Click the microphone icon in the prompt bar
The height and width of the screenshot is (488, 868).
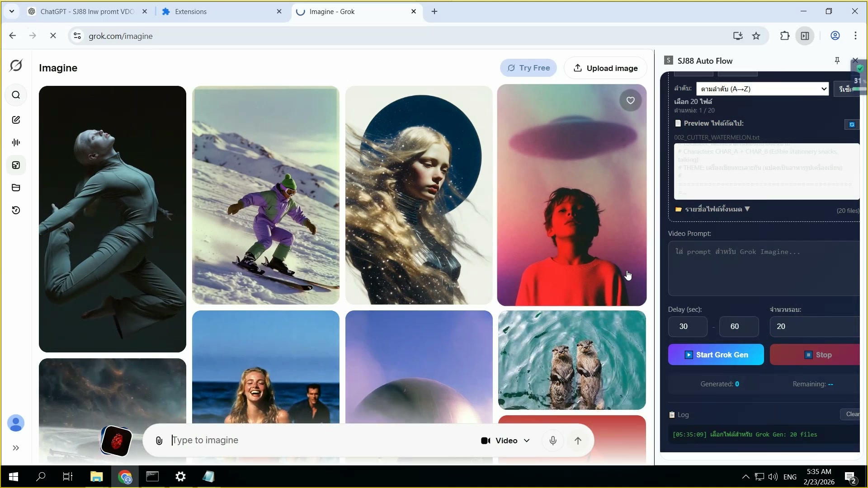pyautogui.click(x=552, y=440)
